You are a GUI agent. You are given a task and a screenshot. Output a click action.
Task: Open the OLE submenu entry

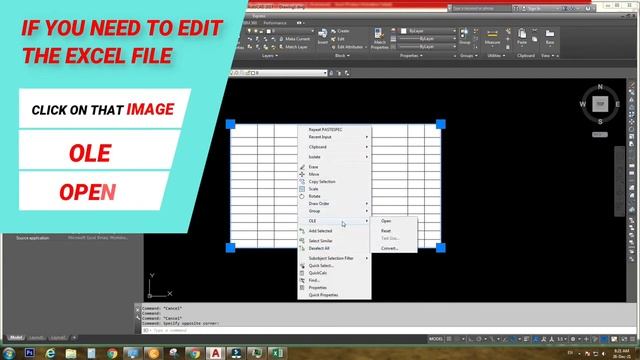pos(334,221)
